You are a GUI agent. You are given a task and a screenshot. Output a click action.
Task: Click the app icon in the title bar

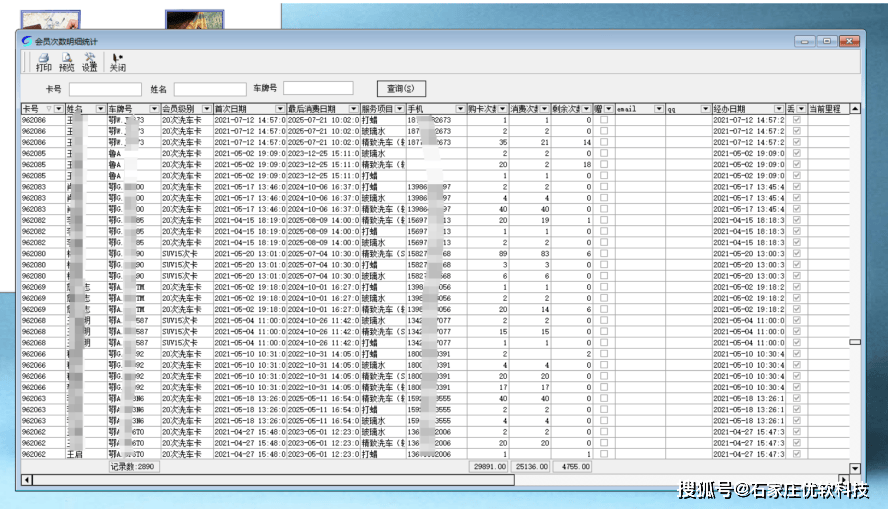[x=26, y=41]
